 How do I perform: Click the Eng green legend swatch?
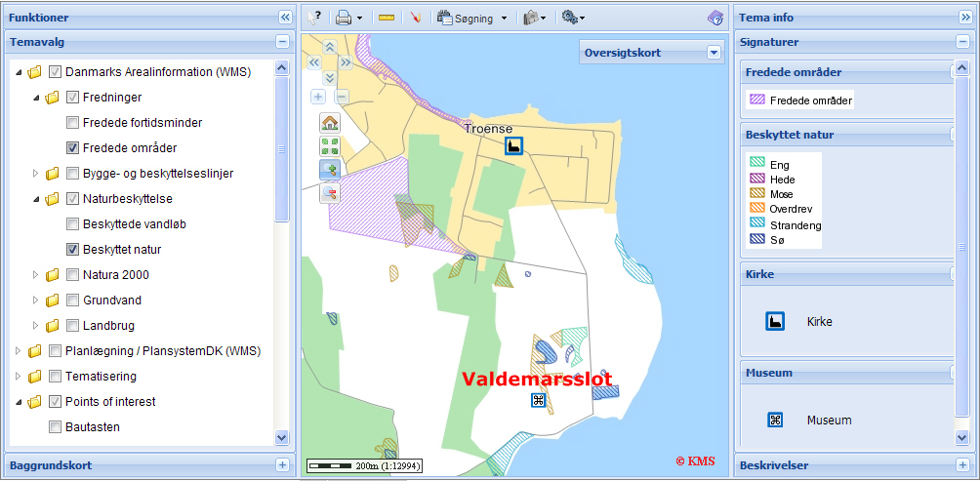pos(756,162)
